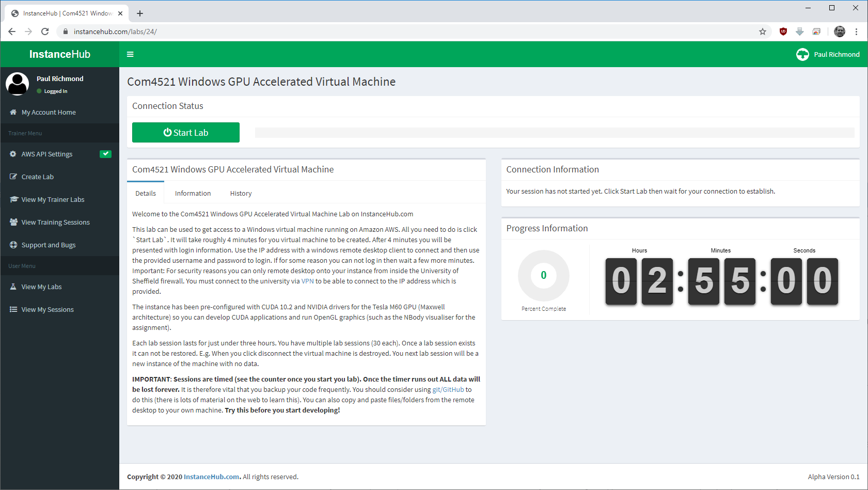Go forward in browser history

(28, 31)
